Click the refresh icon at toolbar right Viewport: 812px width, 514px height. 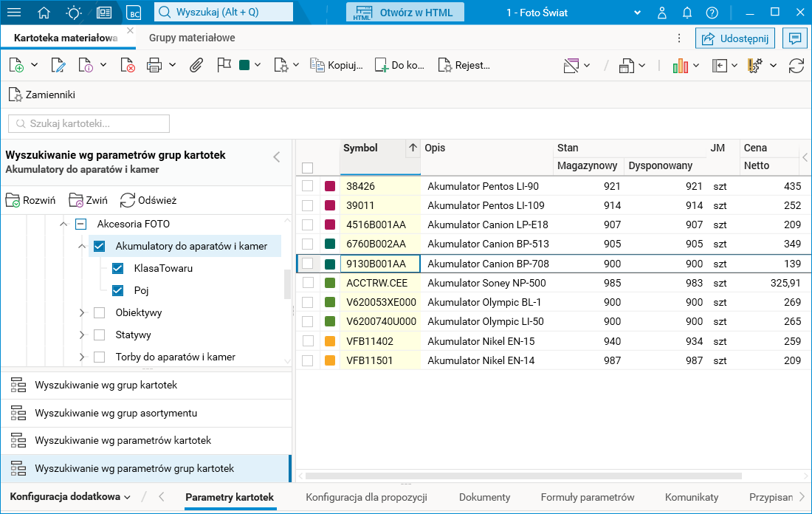(796, 65)
